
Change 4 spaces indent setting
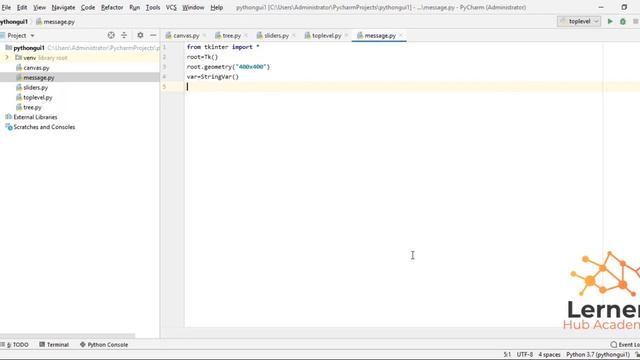point(549,354)
